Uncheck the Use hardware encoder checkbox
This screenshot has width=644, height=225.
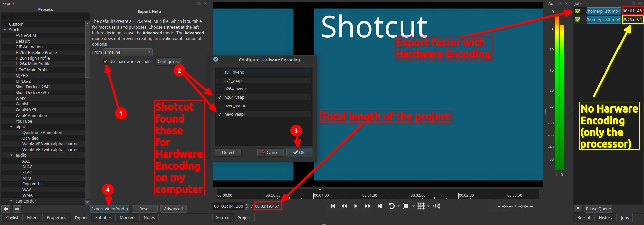(x=105, y=62)
